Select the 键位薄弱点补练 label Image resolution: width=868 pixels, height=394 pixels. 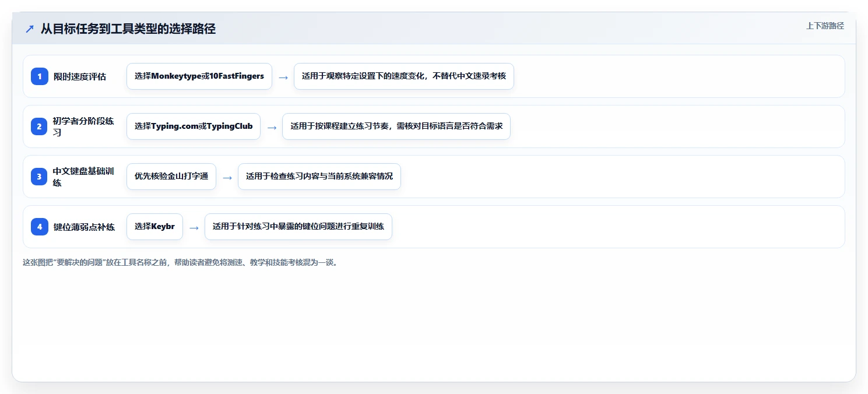[84, 227]
